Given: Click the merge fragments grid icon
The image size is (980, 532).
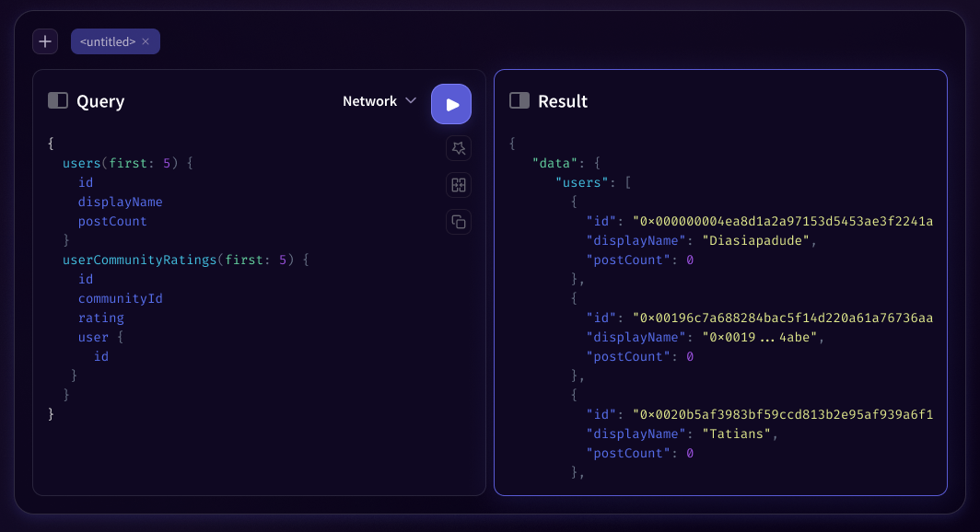Looking at the screenshot, I should tap(458, 185).
